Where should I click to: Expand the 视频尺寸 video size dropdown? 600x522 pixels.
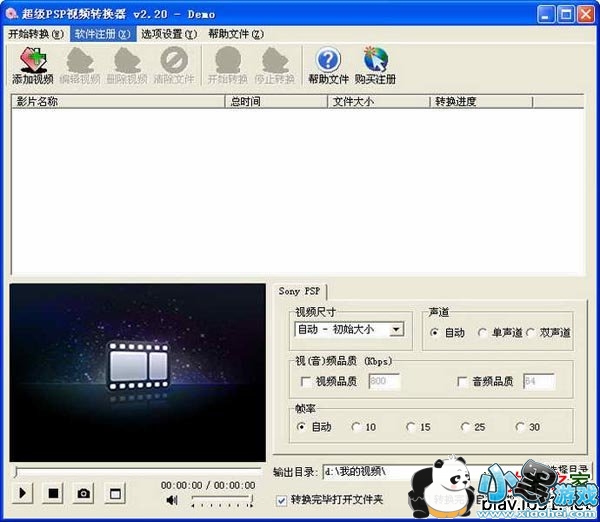(x=396, y=329)
